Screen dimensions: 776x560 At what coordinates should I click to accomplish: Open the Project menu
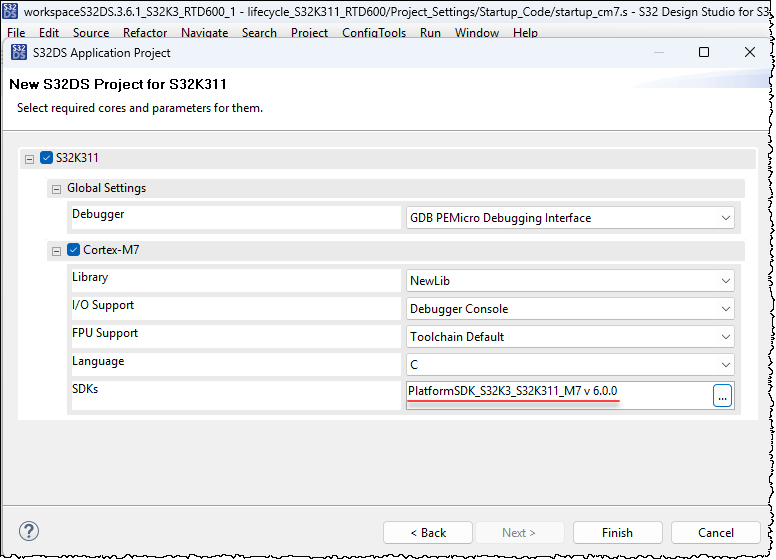(309, 33)
